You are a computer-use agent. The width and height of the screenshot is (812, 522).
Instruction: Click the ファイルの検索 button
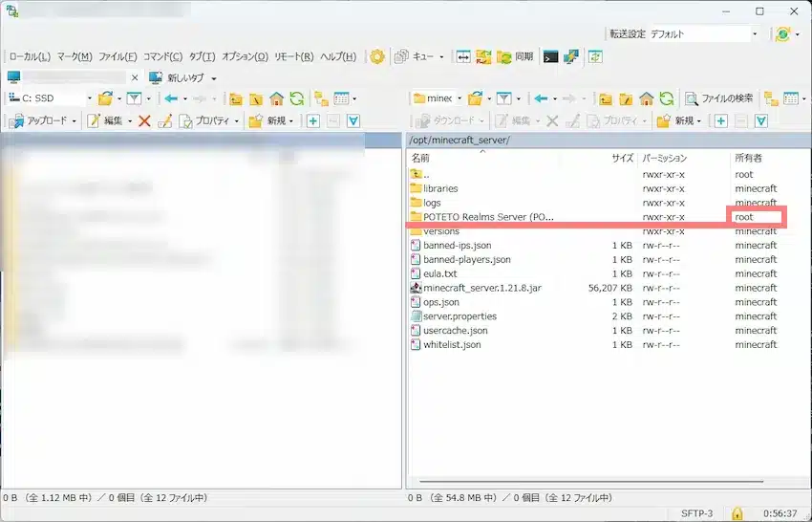click(x=719, y=98)
